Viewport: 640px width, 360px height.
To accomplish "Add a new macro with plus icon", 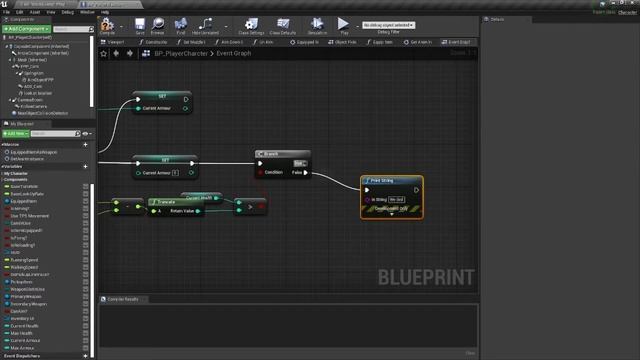I will coord(85,144).
